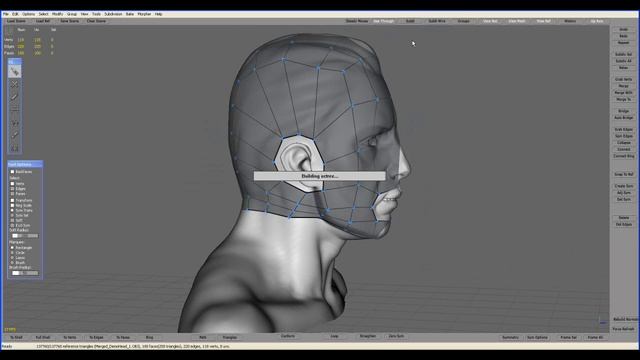
Task: Select the pencil Draw tool icon
Action: coord(15,97)
